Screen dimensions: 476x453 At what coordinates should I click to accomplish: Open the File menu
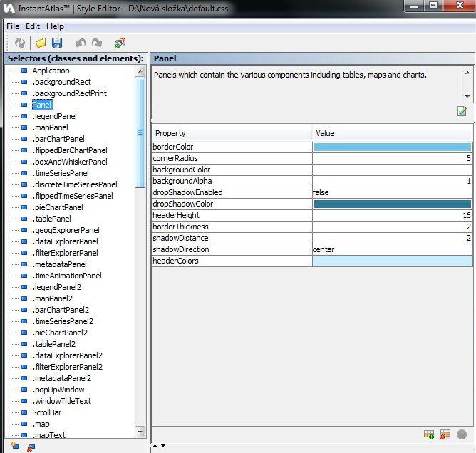pyautogui.click(x=13, y=26)
